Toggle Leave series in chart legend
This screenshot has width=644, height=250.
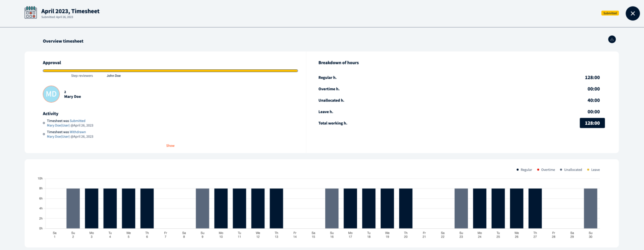point(593,170)
